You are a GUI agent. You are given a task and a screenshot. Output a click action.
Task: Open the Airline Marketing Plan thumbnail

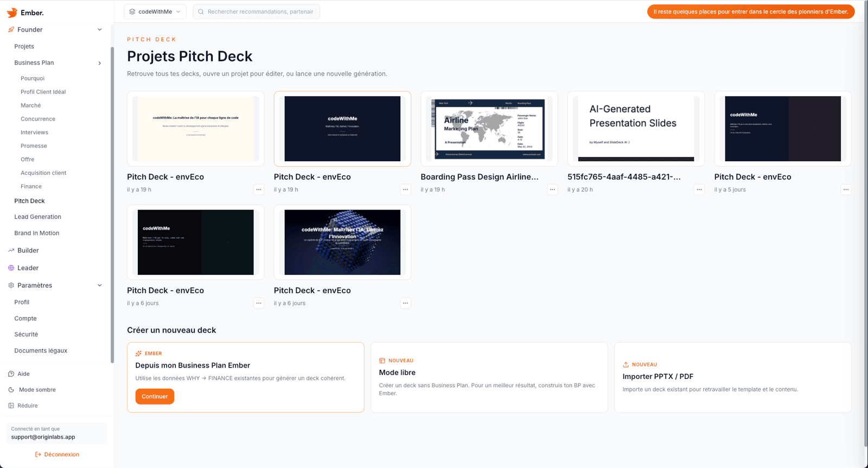pos(489,129)
